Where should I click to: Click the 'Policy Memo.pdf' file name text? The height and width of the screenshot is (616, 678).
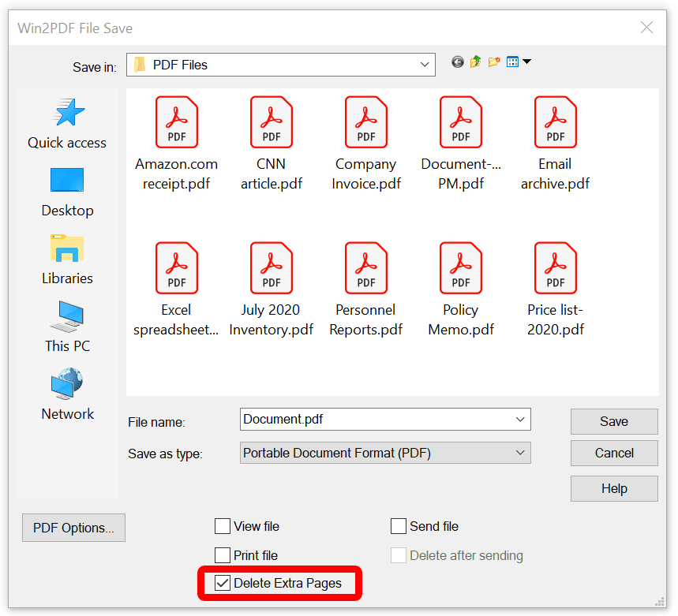tap(460, 319)
